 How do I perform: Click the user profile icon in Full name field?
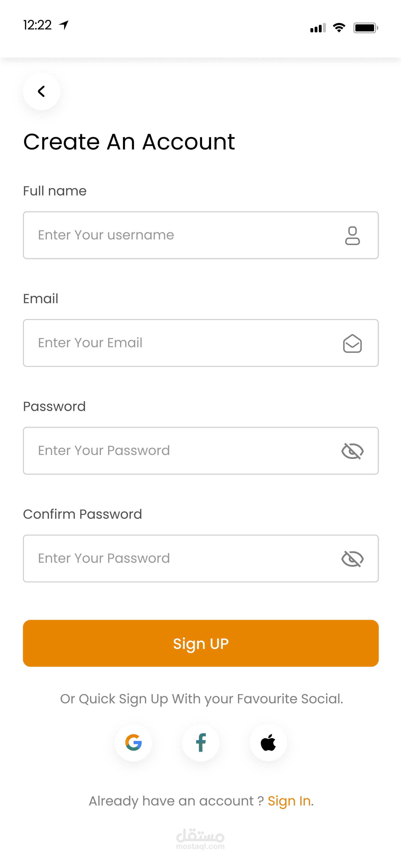click(x=352, y=235)
